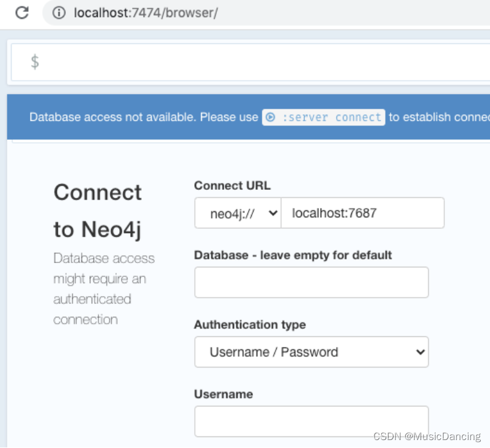This screenshot has height=448, width=490.
Task: Run :server connect via the play icon
Action: [x=270, y=117]
